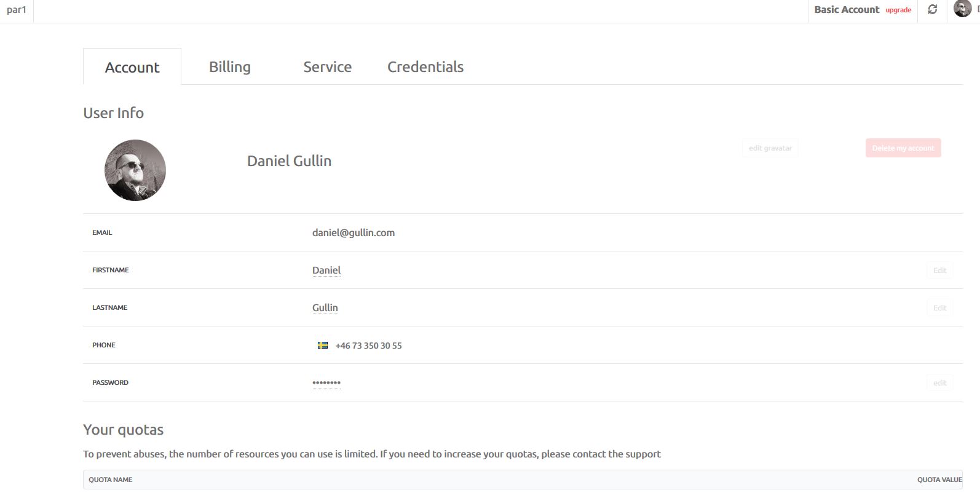The image size is (980, 498).
Task: Open the user avatar menu in top bar
Action: point(962,9)
